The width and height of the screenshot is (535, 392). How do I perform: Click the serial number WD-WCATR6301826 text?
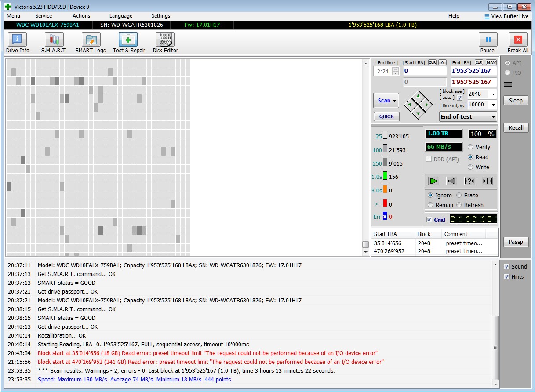[x=131, y=25]
